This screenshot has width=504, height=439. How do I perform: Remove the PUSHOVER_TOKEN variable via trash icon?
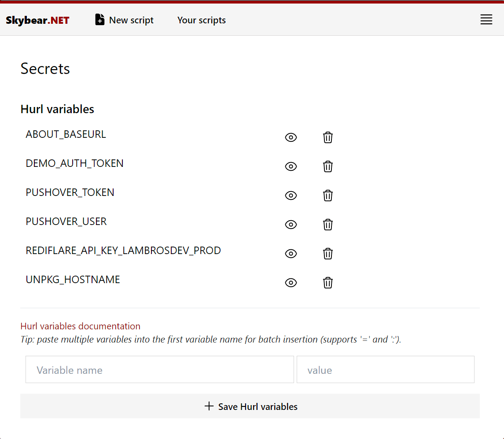click(328, 196)
